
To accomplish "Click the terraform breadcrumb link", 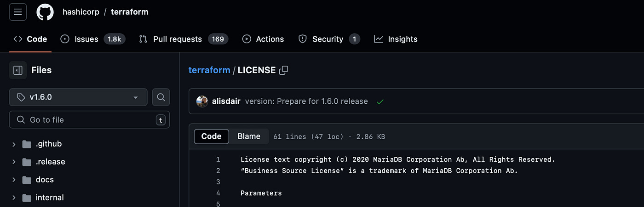I will 209,70.
